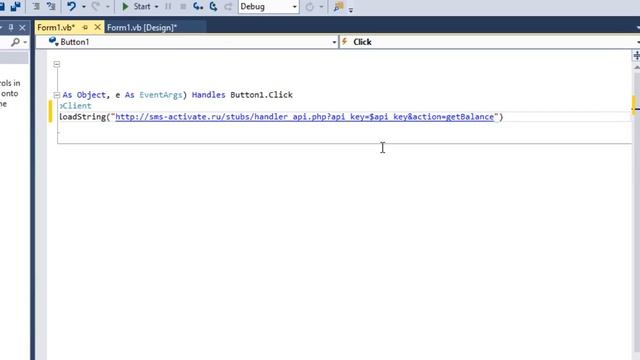Pin the Form1.vb tab
640x360 pixels.
(x=85, y=27)
